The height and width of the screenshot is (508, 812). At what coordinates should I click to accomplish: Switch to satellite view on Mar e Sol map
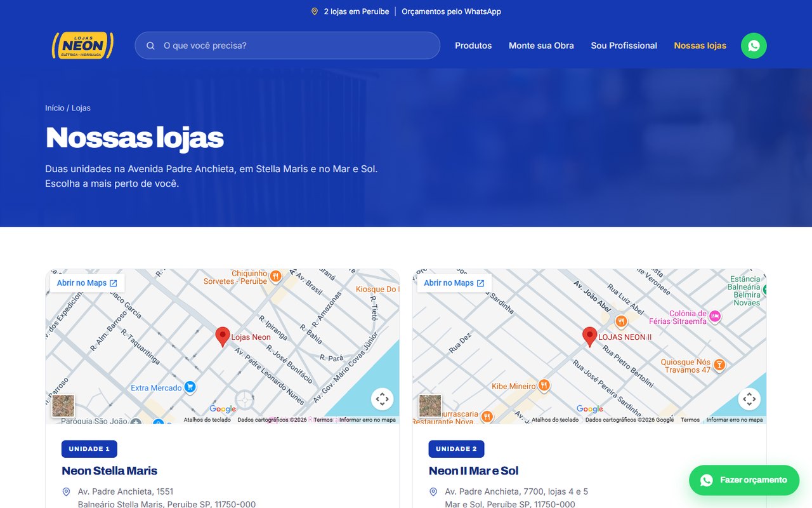click(430, 406)
